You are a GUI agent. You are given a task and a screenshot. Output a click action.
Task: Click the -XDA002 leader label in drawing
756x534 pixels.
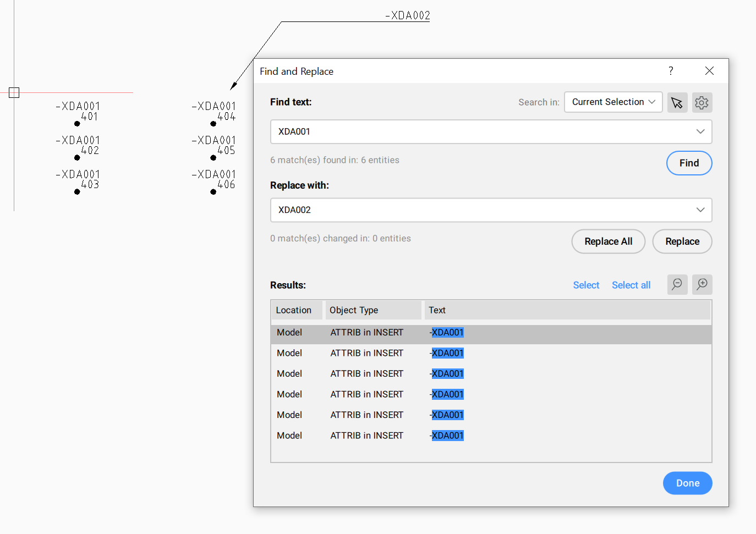(x=407, y=15)
